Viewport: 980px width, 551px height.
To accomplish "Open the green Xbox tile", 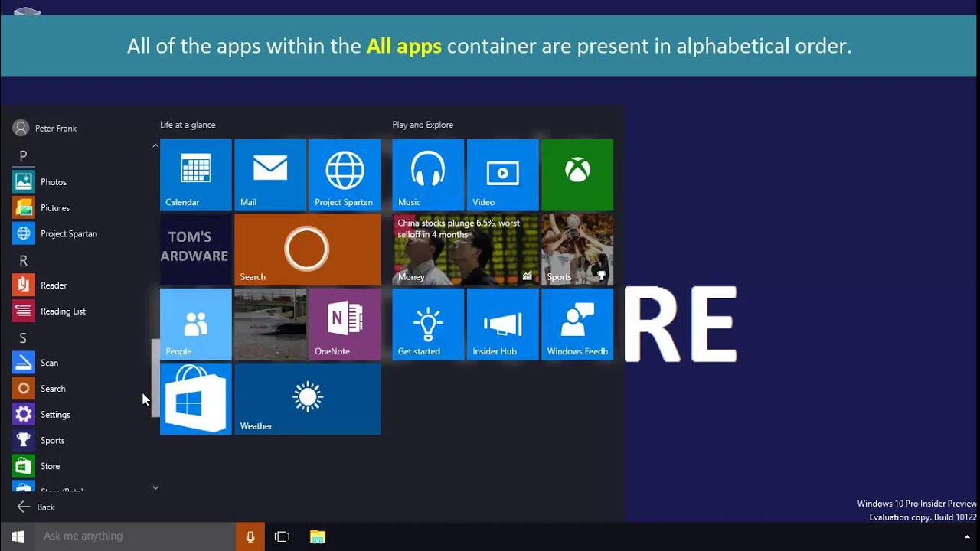I will tap(577, 174).
